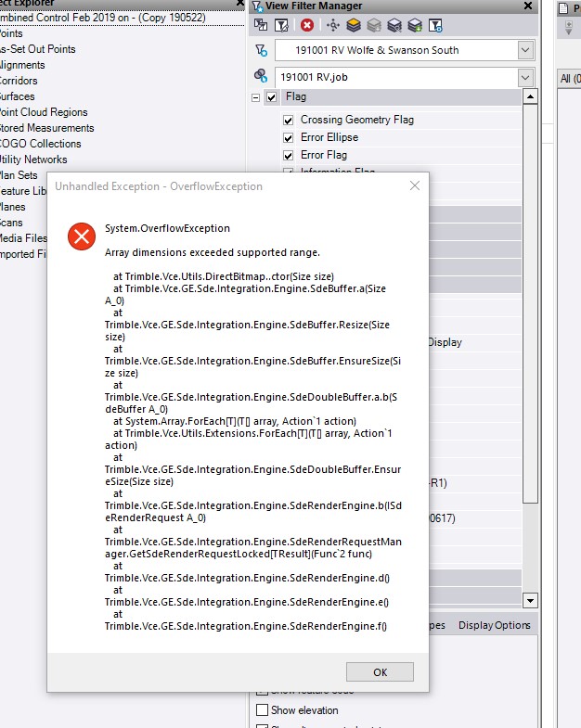The height and width of the screenshot is (728, 581).
Task: Select Scans in Project Explorer
Action: click(x=11, y=223)
